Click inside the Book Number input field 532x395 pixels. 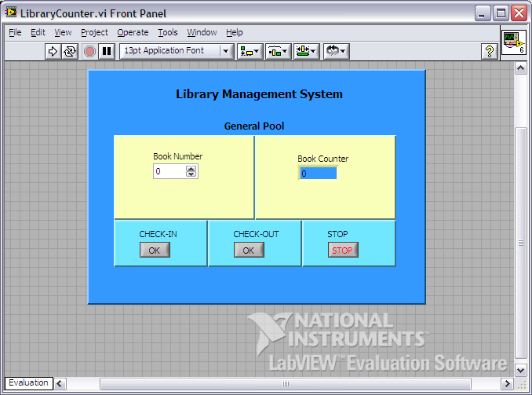click(x=169, y=171)
